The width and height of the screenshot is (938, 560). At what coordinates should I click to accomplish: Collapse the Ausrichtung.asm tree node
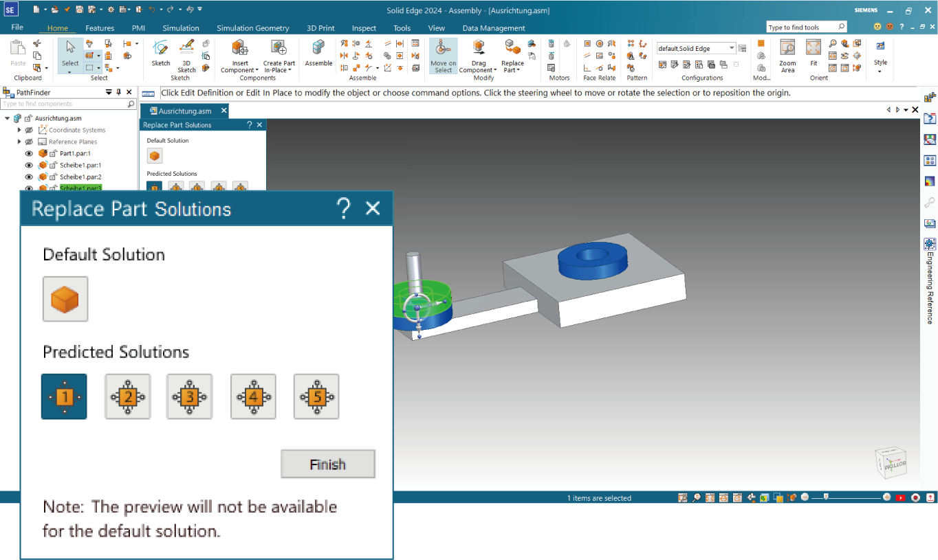tap(8, 118)
